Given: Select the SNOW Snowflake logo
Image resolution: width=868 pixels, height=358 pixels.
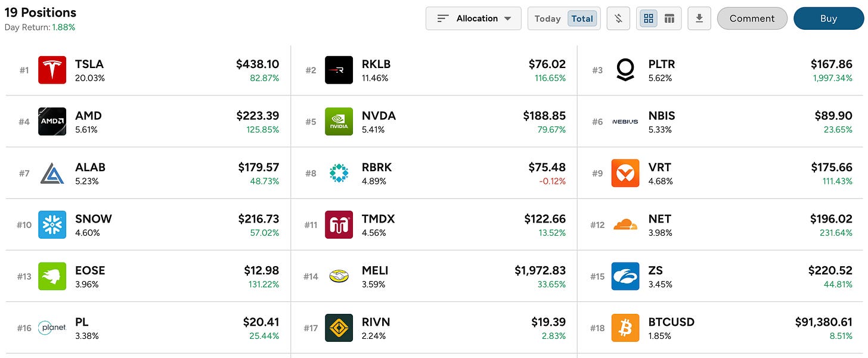Looking at the screenshot, I should [x=52, y=225].
